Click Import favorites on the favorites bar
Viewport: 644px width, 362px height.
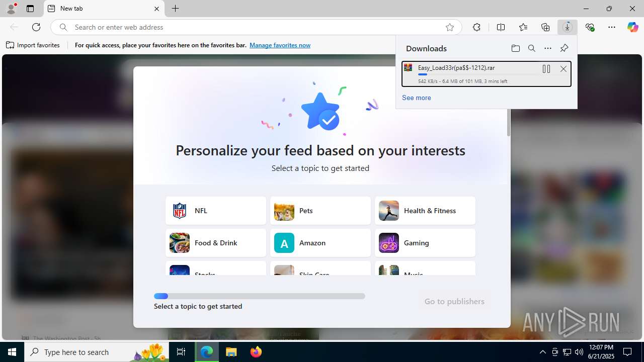click(x=33, y=45)
